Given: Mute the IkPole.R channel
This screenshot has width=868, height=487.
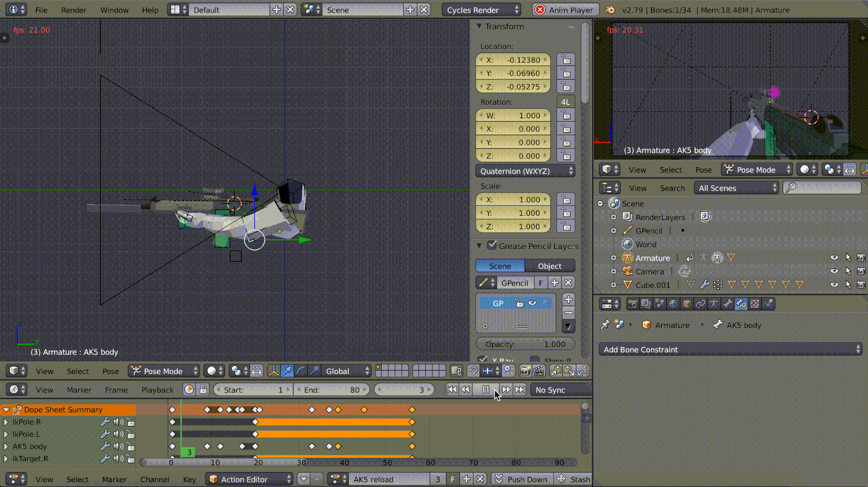Looking at the screenshot, I should [x=118, y=422].
